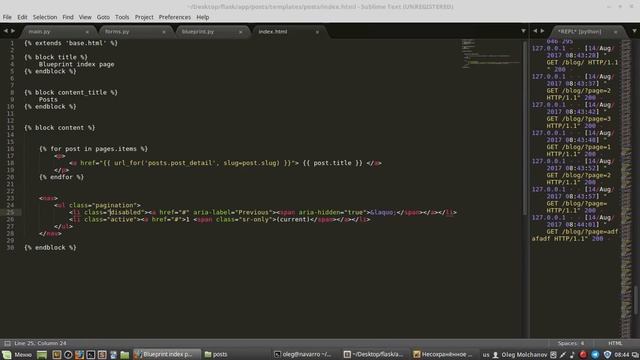The height and width of the screenshot is (360, 640).
Task: Switch to 'Несохранённое' taskbar window
Action: (x=443, y=354)
